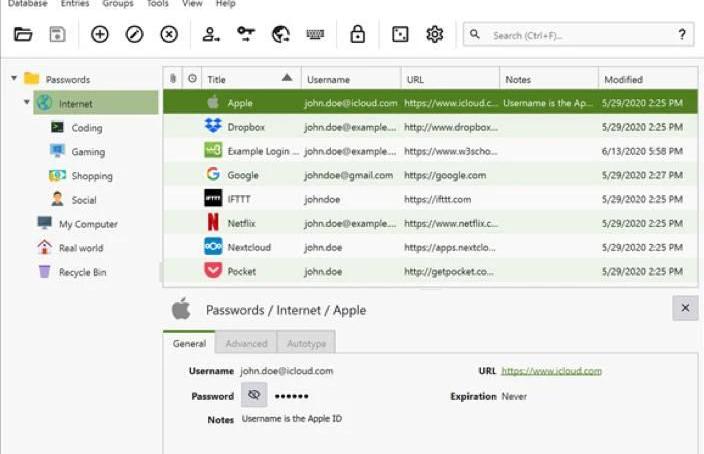Click the Nextcloud logo icon
The width and height of the screenshot is (704, 454).
[x=213, y=247]
